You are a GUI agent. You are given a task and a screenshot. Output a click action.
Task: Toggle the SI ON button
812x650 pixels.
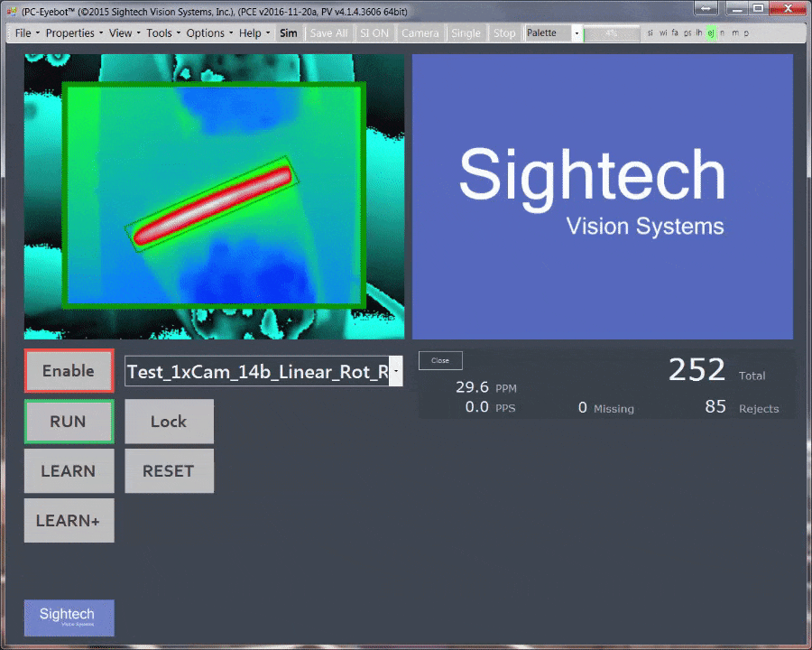pyautogui.click(x=374, y=33)
